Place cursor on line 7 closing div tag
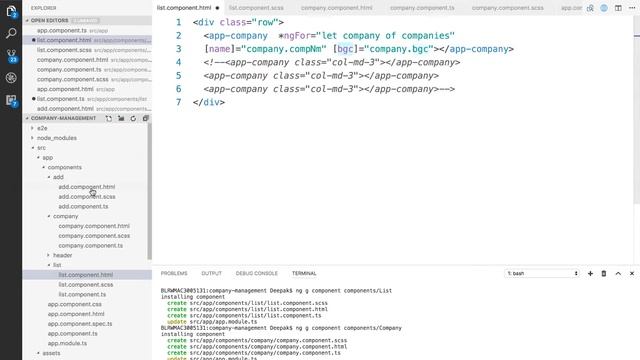This screenshot has height=360, width=640. [209, 102]
